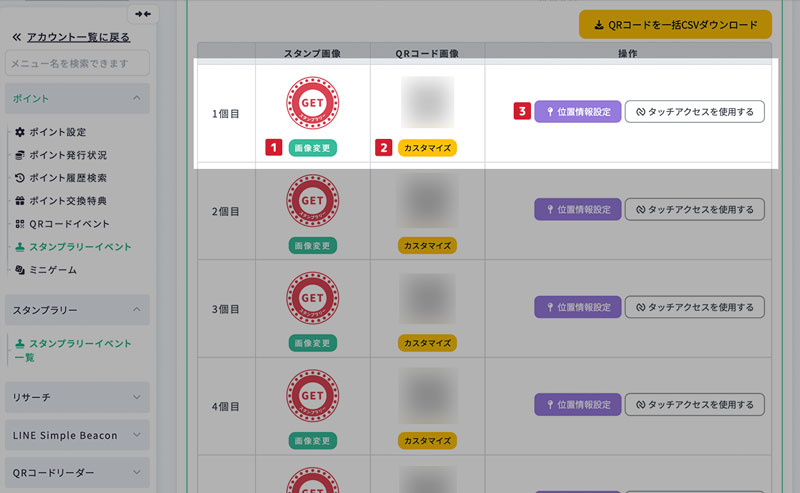
Task: Open ポイント発行状況 in the sidebar
Action: pos(67,155)
